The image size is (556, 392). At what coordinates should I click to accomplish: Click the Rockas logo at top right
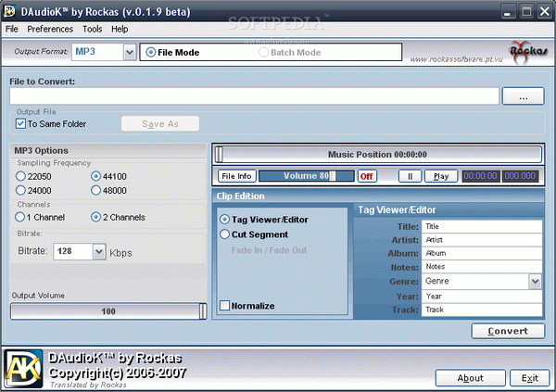[x=528, y=52]
